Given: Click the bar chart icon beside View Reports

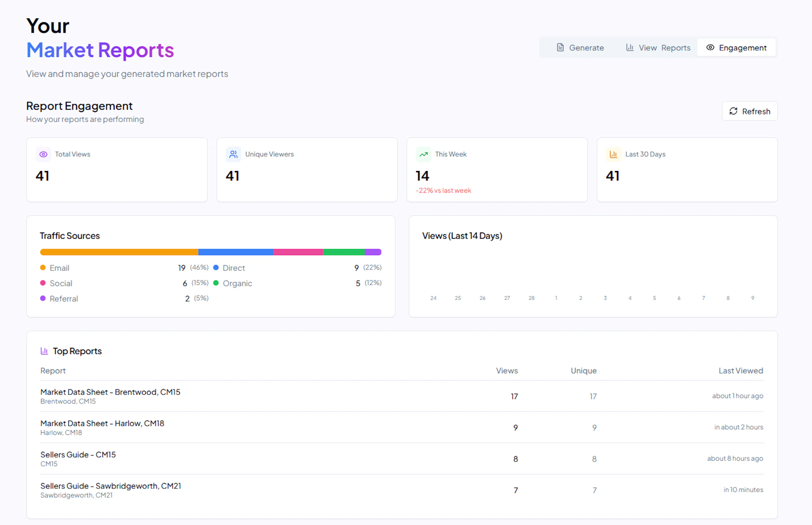Looking at the screenshot, I should 630,47.
